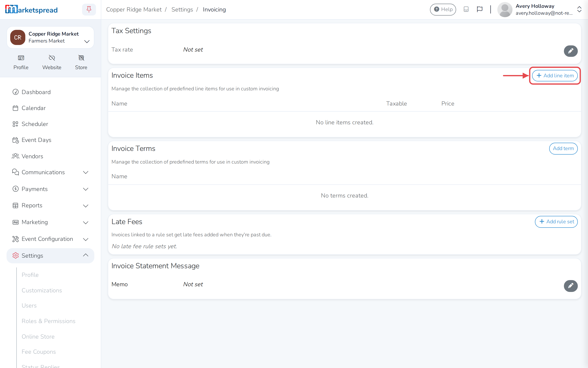Viewport: 588px width, 368px height.
Task: Click Add line item button
Action: coord(555,75)
